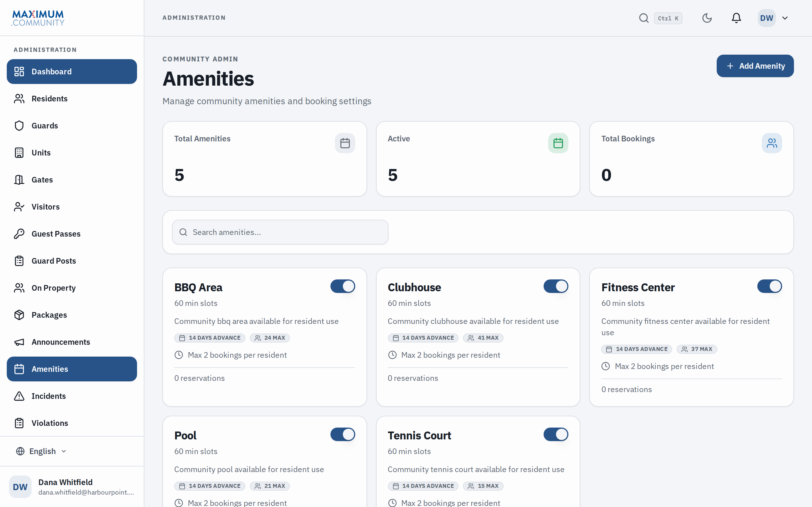Click the Add Amenity button

pos(755,66)
